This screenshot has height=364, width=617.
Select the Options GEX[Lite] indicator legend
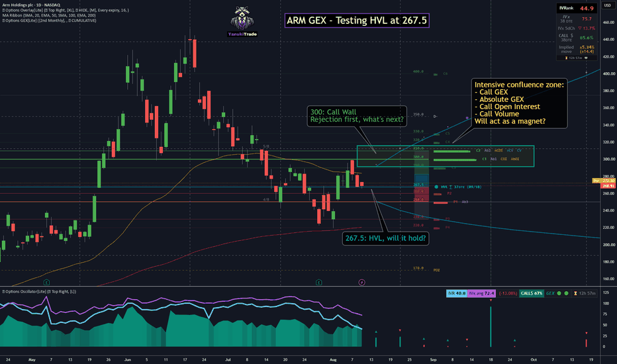tap(49, 21)
